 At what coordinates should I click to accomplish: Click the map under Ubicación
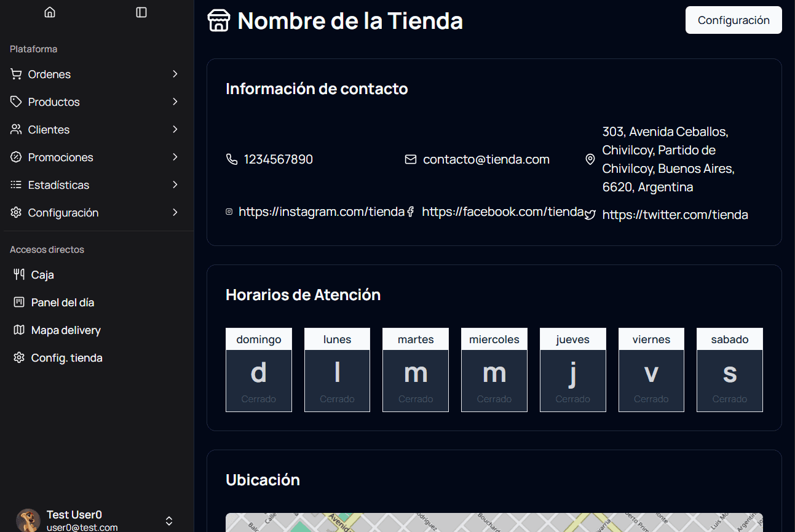coord(494,522)
